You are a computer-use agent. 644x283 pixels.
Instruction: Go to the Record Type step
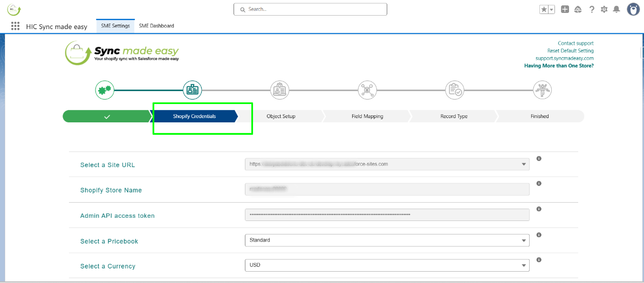pyautogui.click(x=454, y=116)
